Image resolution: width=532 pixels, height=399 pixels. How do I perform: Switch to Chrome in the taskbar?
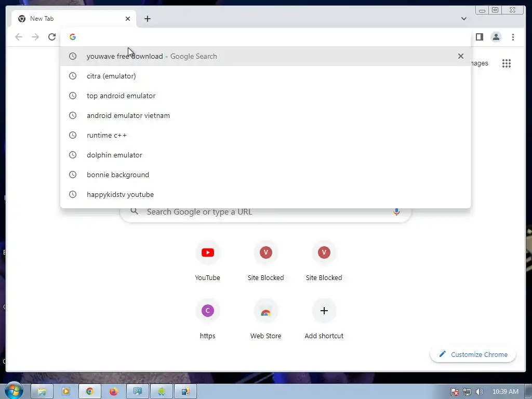89,392
